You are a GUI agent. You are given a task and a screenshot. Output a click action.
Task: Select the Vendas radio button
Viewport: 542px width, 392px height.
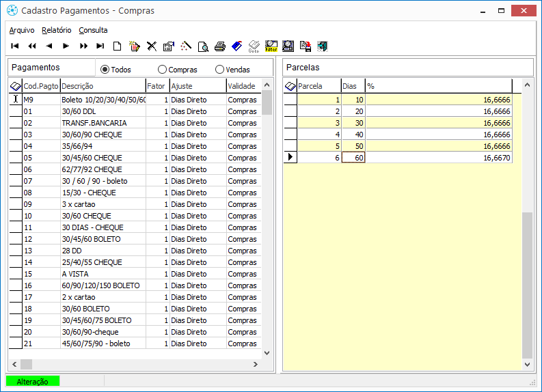(x=219, y=70)
